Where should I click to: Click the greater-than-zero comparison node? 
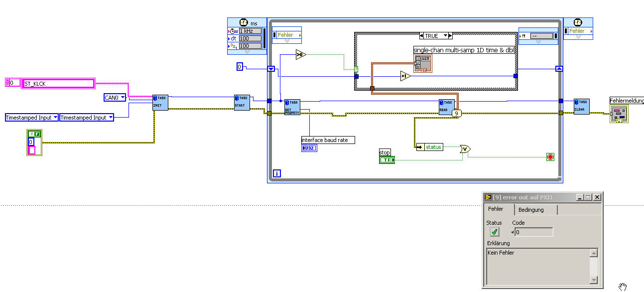(x=300, y=55)
